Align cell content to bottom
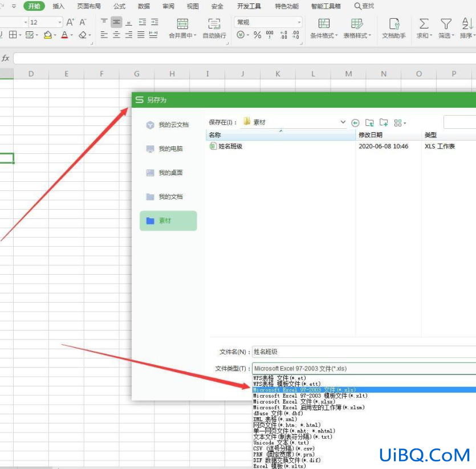 [129, 22]
